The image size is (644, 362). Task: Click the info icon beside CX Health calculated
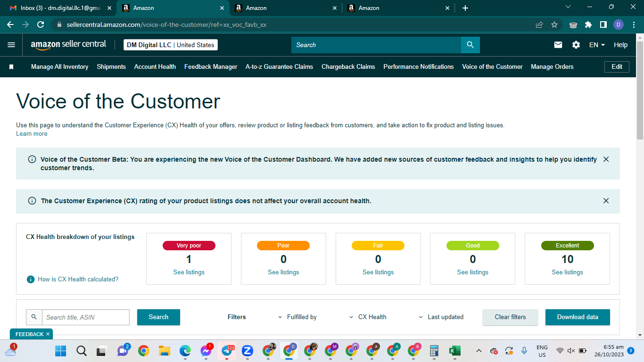pos(31,280)
